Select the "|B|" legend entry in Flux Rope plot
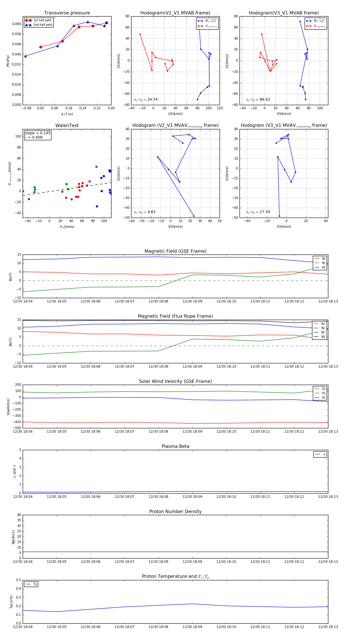This screenshot has width=351, height=644. pyautogui.click(x=320, y=337)
